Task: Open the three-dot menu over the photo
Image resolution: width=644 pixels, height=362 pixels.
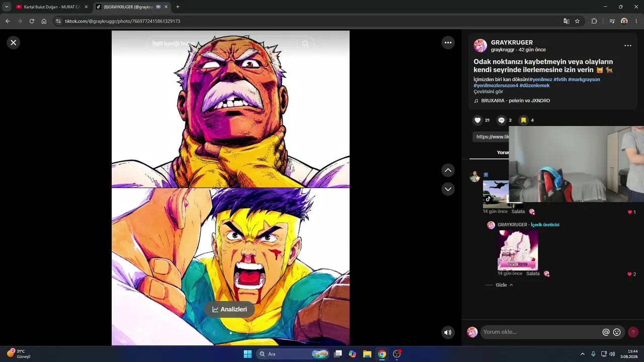Action: tap(448, 43)
